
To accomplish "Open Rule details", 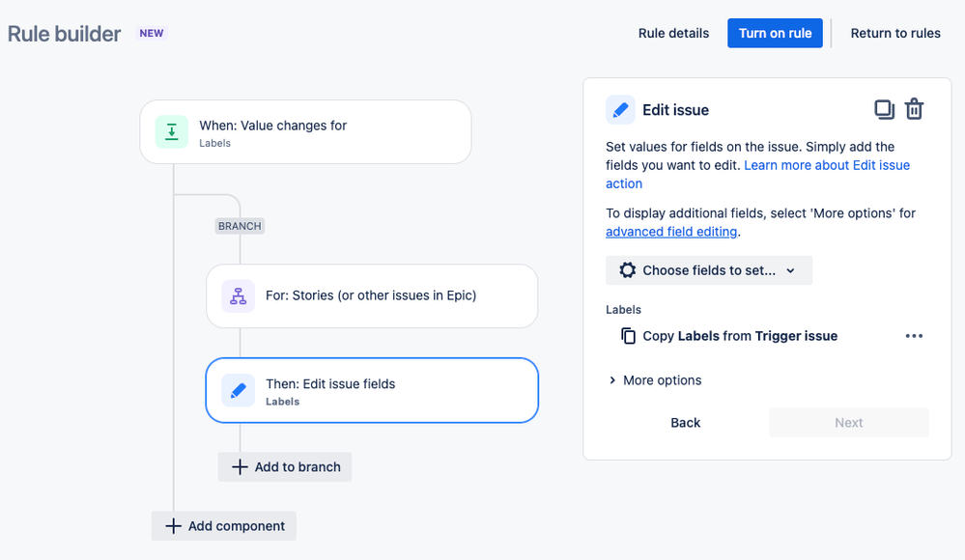I will [673, 33].
